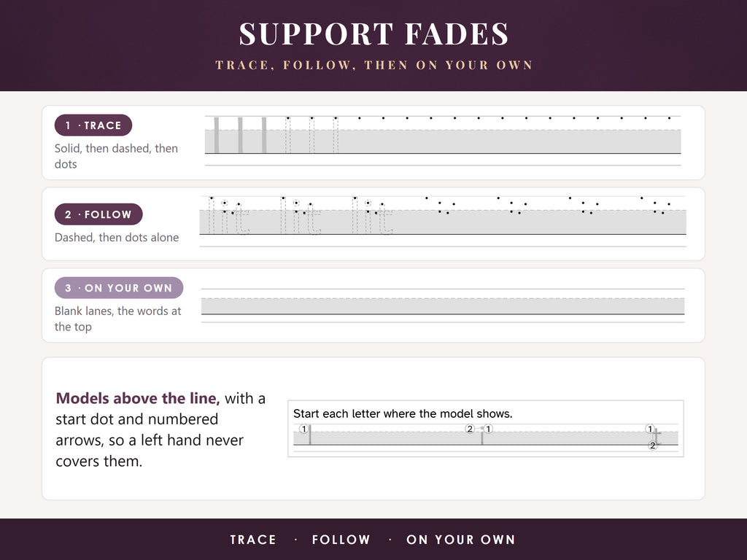Image resolution: width=747 pixels, height=560 pixels.
Task: Click the circled start dot on the second dashed word
Action: (296, 203)
